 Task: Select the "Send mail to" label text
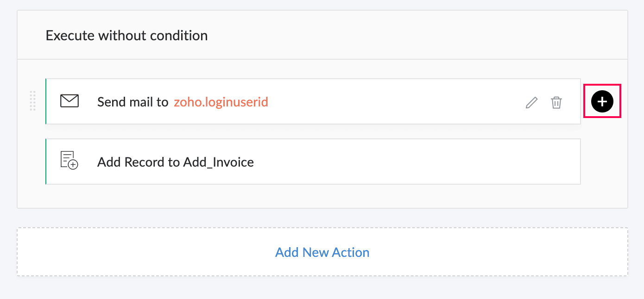(133, 102)
